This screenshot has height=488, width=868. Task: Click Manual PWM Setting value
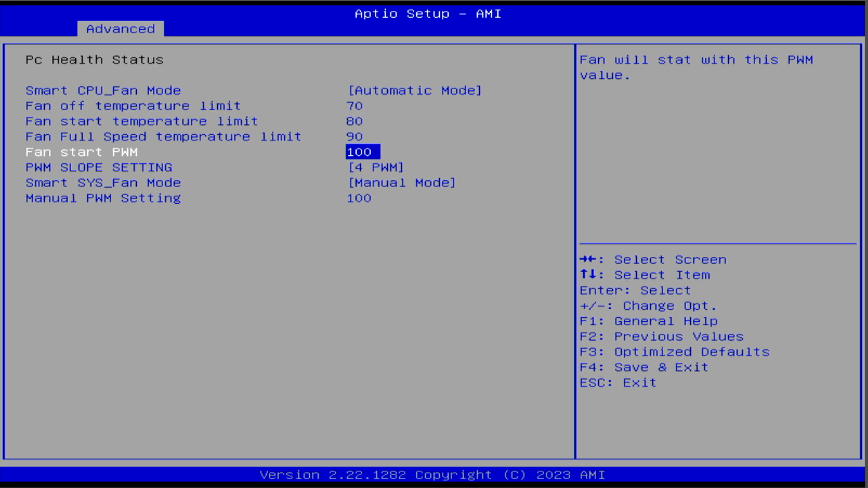(358, 198)
